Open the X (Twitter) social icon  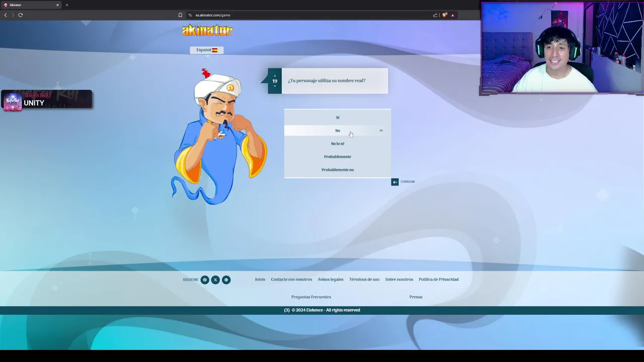pyautogui.click(x=215, y=280)
